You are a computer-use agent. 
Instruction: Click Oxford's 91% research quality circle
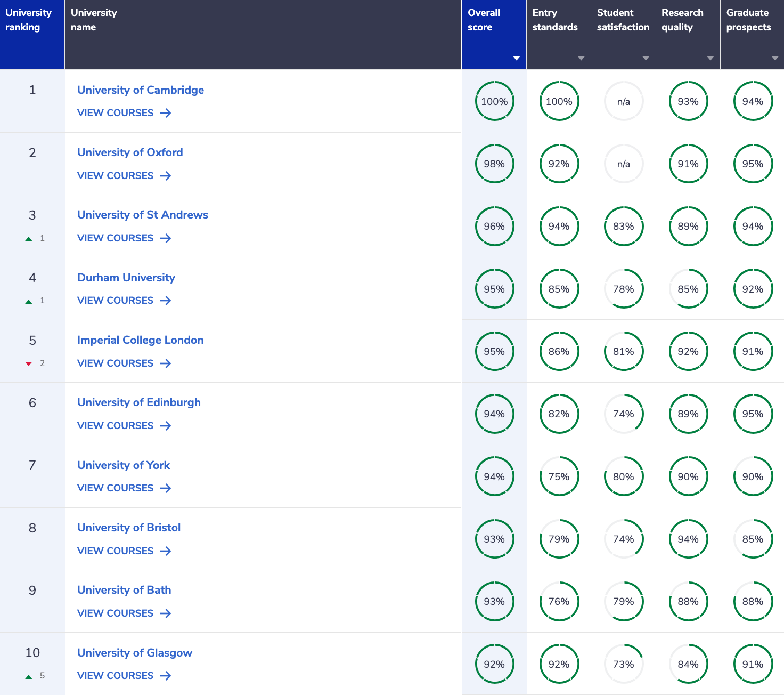pyautogui.click(x=688, y=164)
